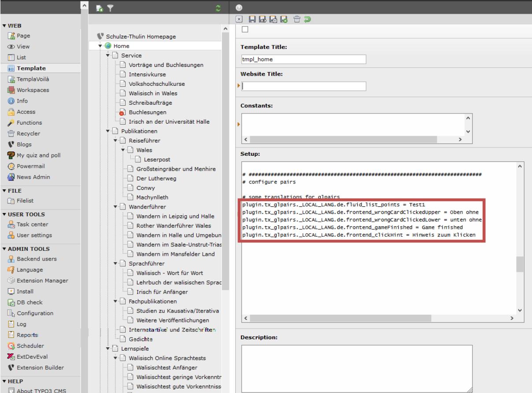Open the Page module
The image size is (532, 393).
24,36
